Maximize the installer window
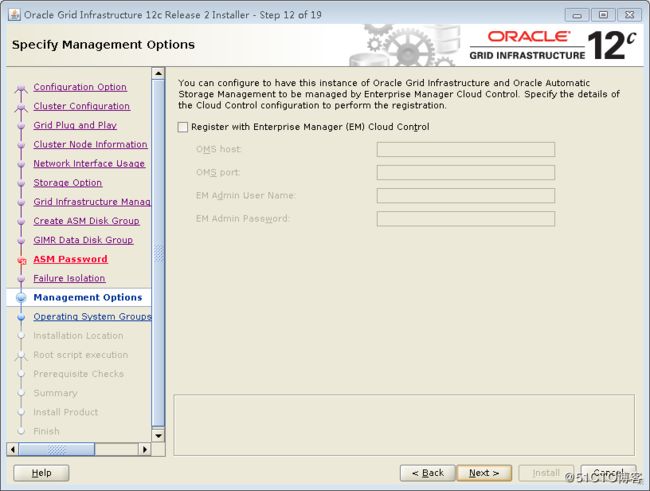 (603, 15)
